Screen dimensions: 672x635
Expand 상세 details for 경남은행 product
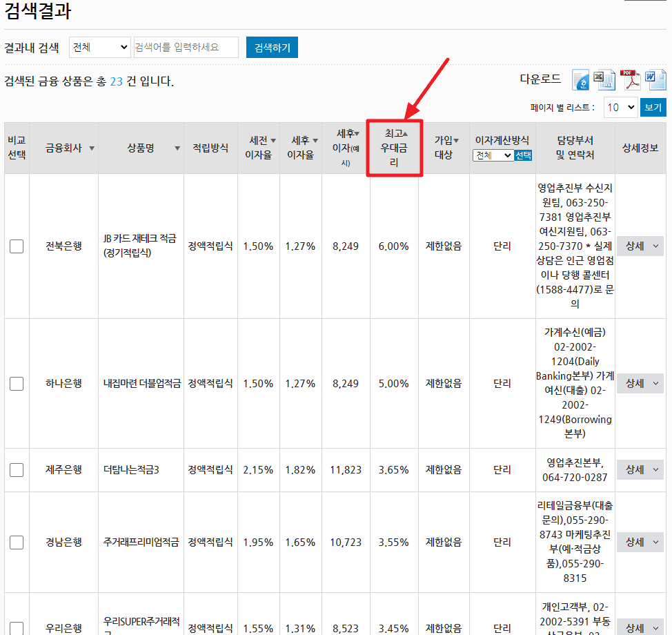point(640,542)
